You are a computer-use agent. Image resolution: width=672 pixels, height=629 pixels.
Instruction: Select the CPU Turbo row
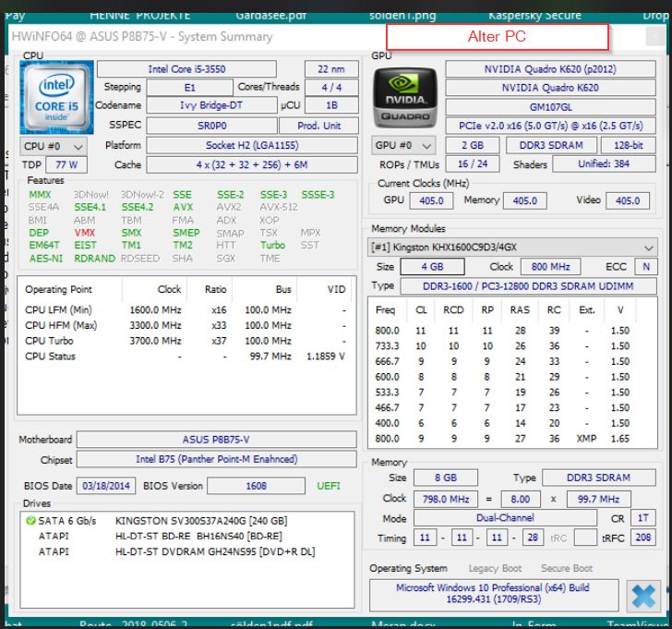(186, 341)
